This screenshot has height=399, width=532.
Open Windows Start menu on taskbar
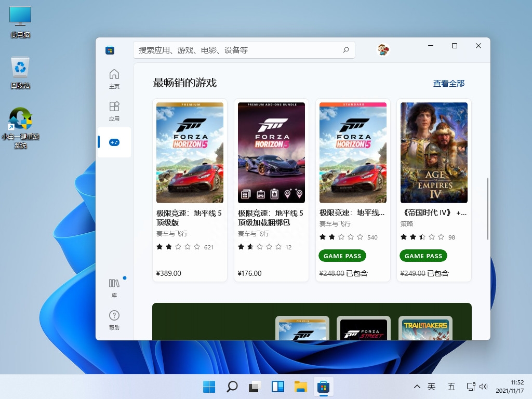click(209, 387)
